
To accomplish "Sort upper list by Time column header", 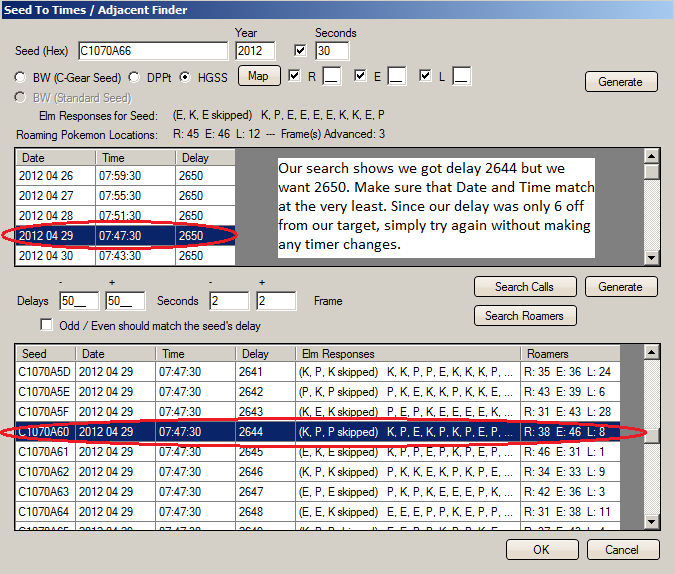I will click(135, 158).
